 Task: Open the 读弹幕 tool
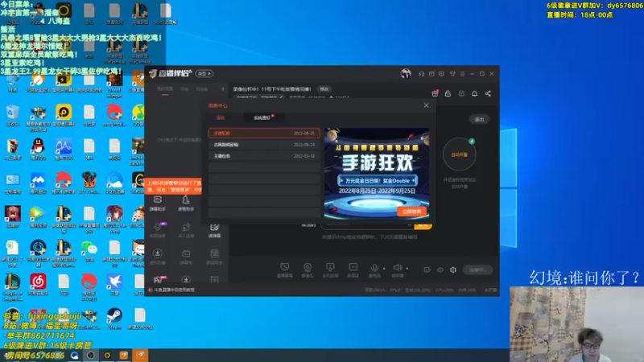[214, 231]
